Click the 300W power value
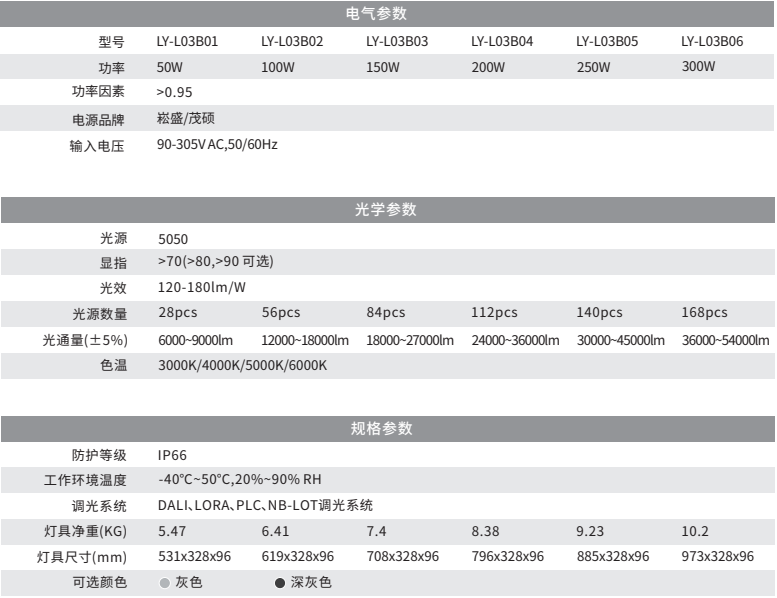777x598 pixels. coord(698,67)
